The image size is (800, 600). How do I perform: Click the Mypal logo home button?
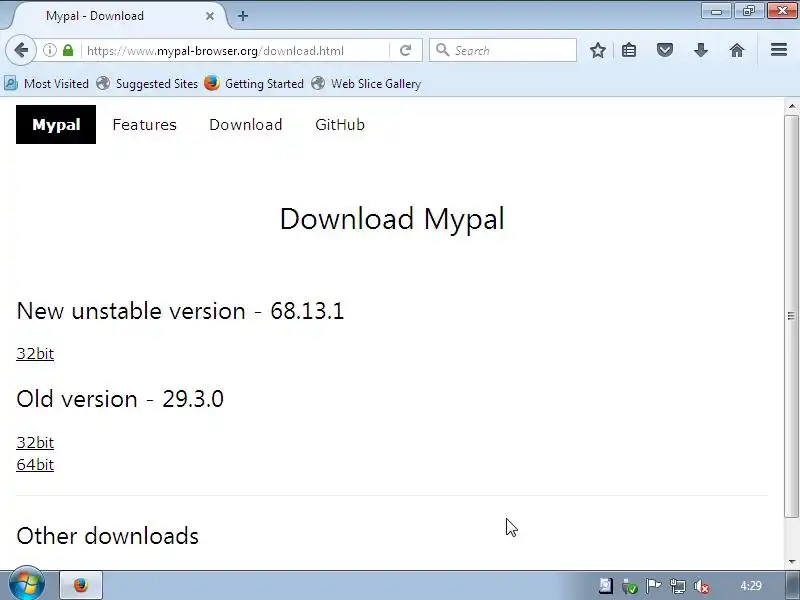56,124
